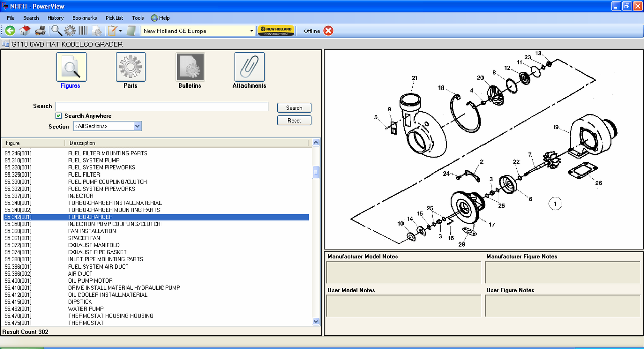Image resolution: width=644 pixels, height=349 pixels.
Task: Click the notepad pick list icon
Action: click(x=112, y=31)
